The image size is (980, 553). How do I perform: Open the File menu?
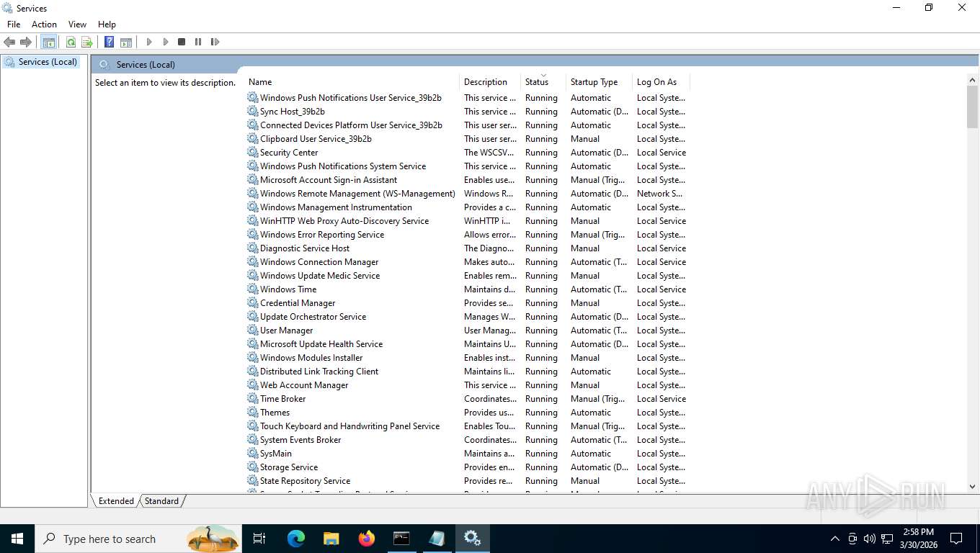(x=14, y=24)
